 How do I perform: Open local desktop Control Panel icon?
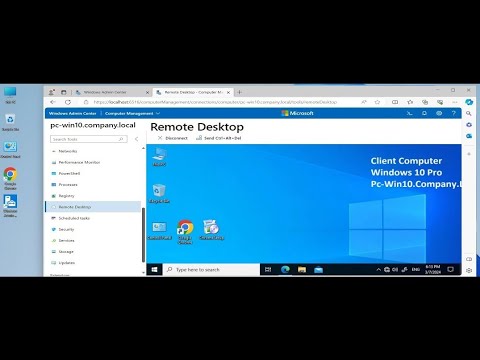coord(10,149)
